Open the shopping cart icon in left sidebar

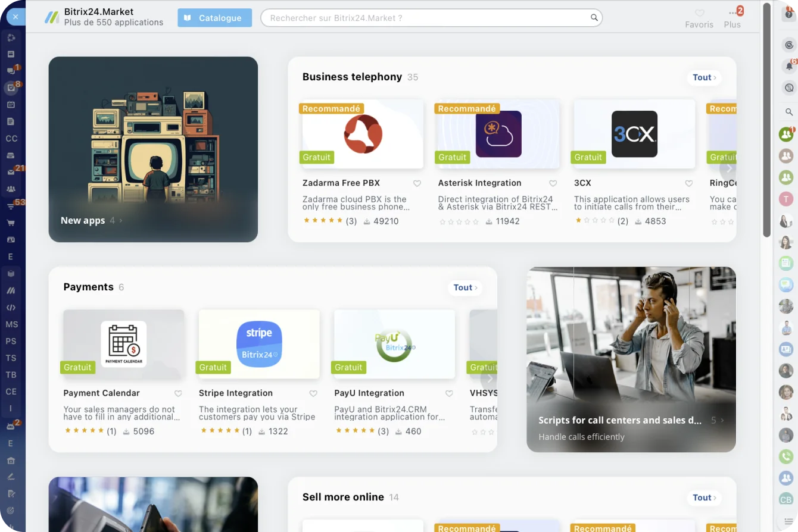(11, 223)
